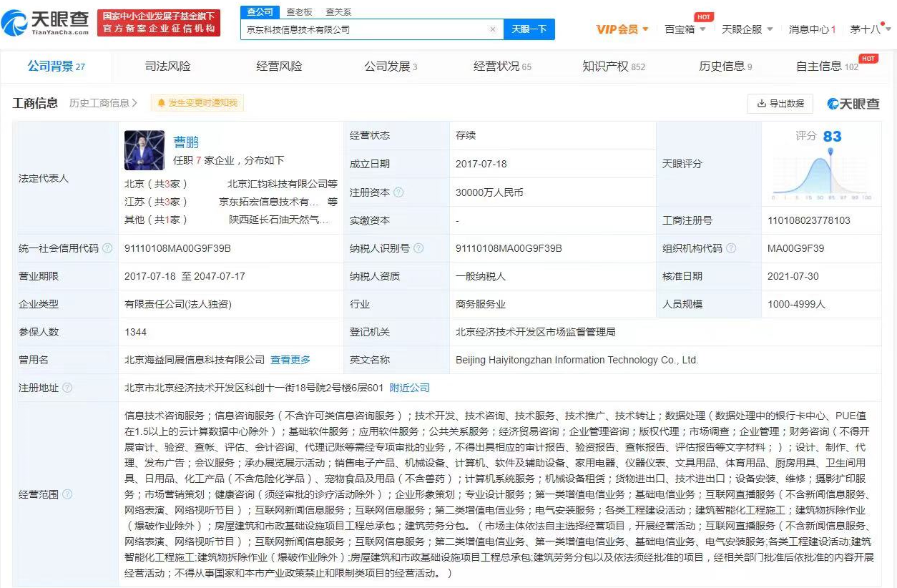Viewport: 897px width, 588px height.
Task: Select the insured count 1344
Action: (x=136, y=332)
